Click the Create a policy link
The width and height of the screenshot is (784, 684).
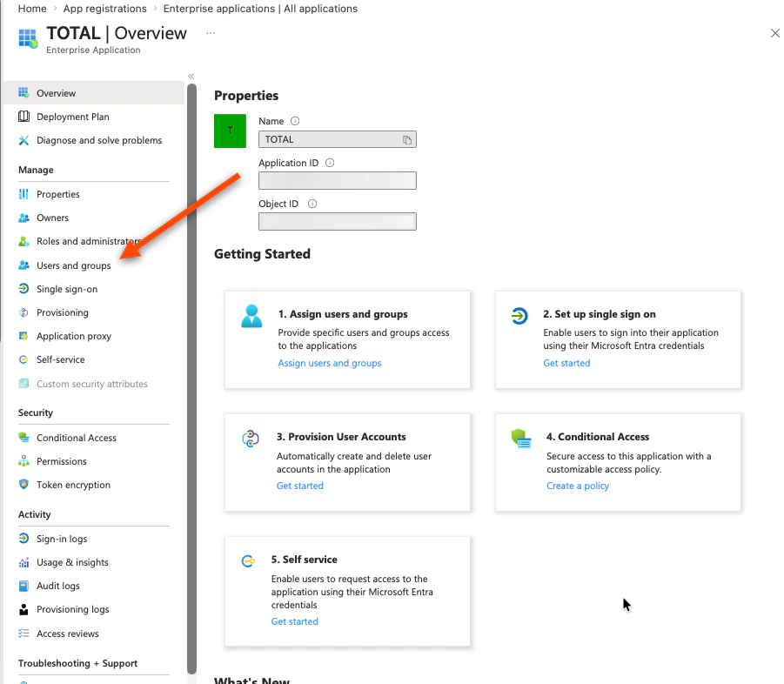coord(578,486)
